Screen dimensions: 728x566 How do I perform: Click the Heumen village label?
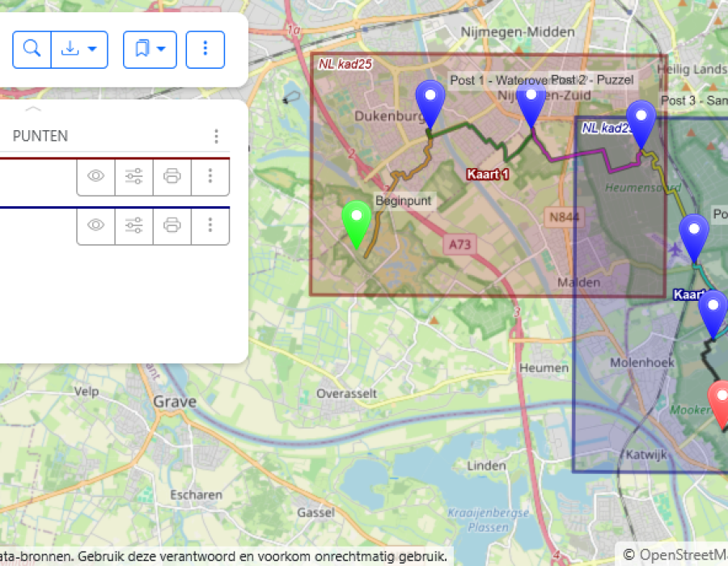tap(544, 369)
